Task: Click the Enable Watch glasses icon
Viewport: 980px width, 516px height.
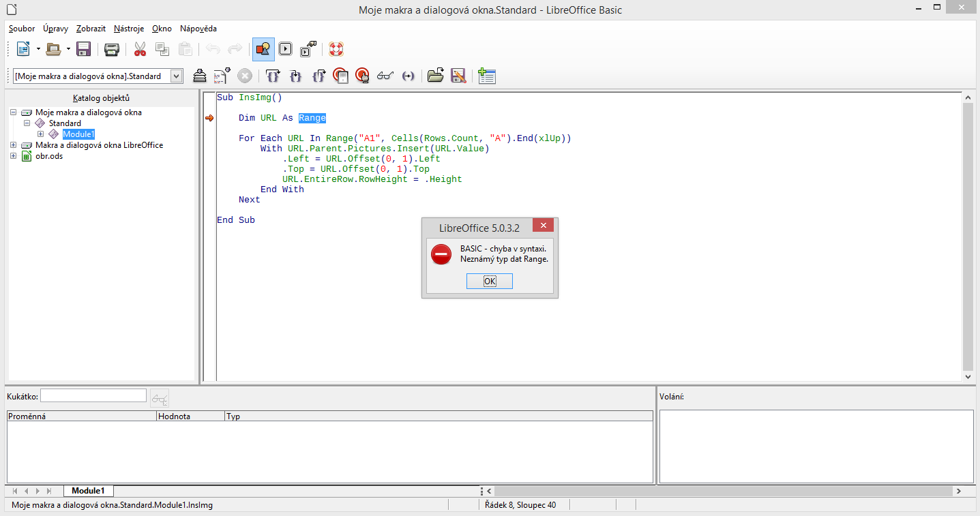Action: click(385, 76)
